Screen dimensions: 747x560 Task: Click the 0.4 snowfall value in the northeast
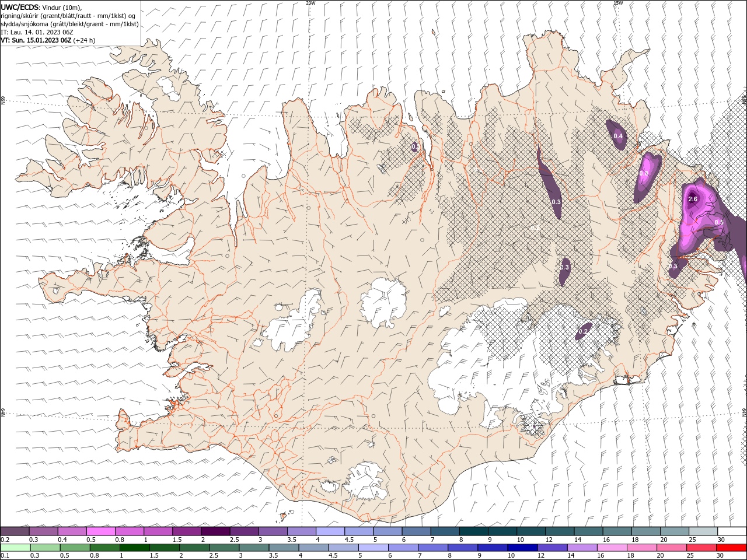coord(618,136)
